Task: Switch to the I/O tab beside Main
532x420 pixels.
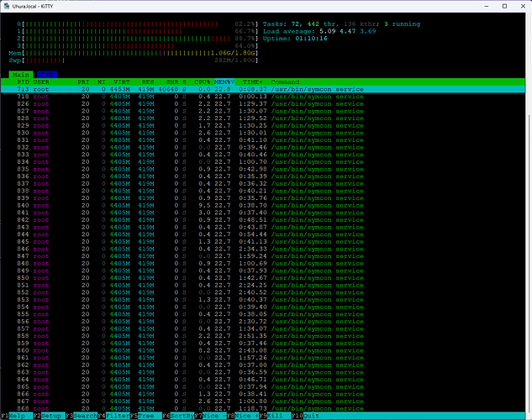Action: pyautogui.click(x=42, y=74)
